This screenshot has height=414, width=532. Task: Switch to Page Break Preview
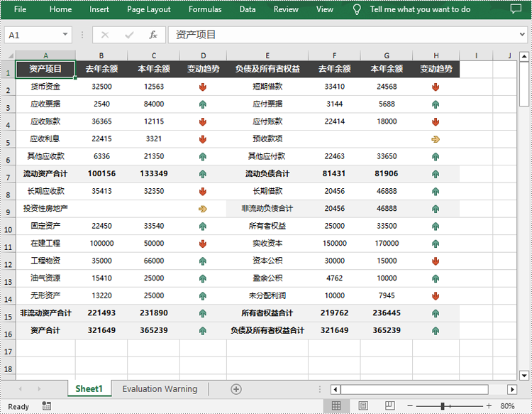[390, 405]
